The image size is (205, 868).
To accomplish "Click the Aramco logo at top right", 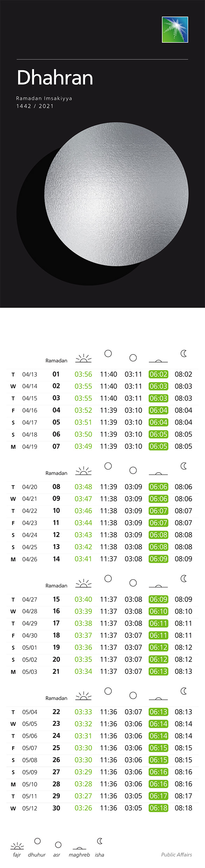I will pyautogui.click(x=175, y=30).
